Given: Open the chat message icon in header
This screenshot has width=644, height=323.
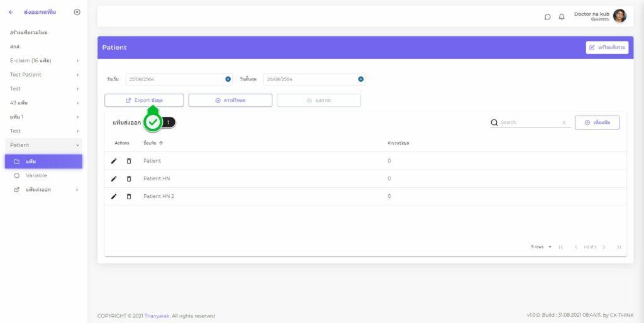Looking at the screenshot, I should (547, 17).
